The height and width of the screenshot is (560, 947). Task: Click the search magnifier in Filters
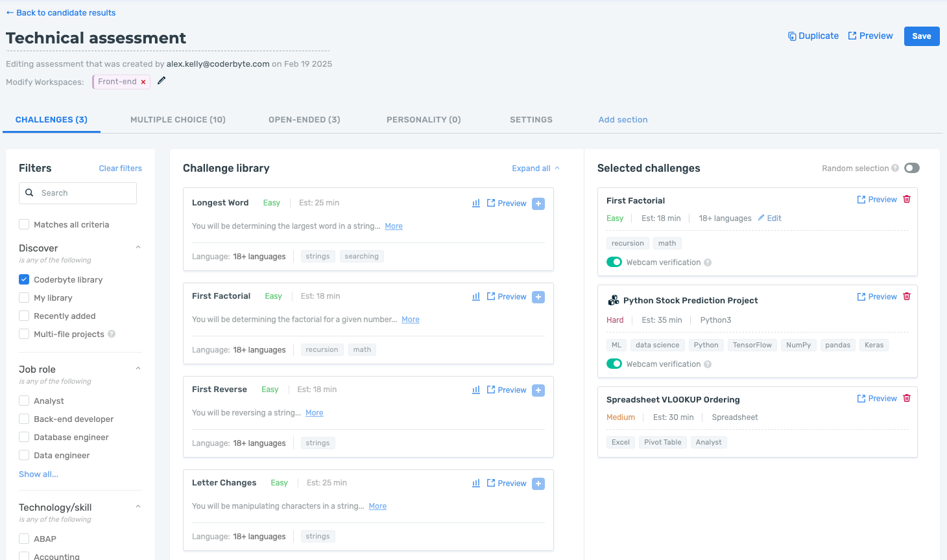pyautogui.click(x=29, y=192)
